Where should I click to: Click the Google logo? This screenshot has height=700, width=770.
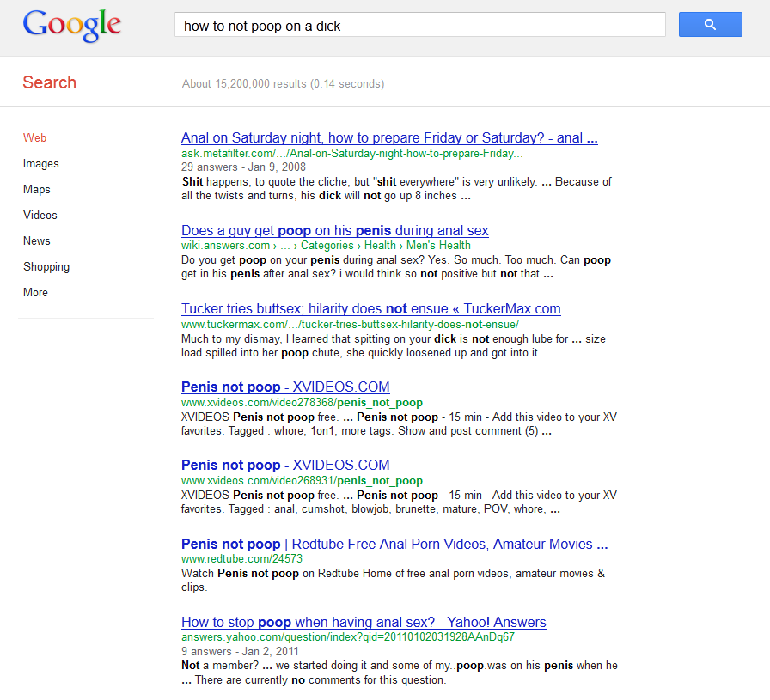71,26
